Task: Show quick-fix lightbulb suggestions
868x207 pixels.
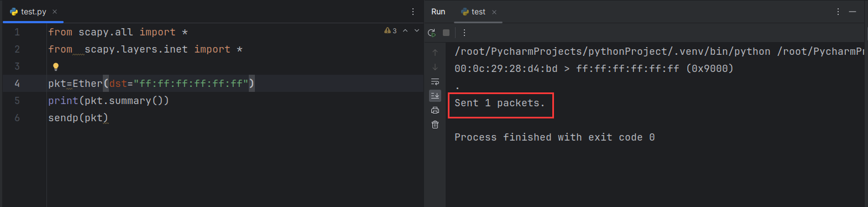Action: point(55,66)
